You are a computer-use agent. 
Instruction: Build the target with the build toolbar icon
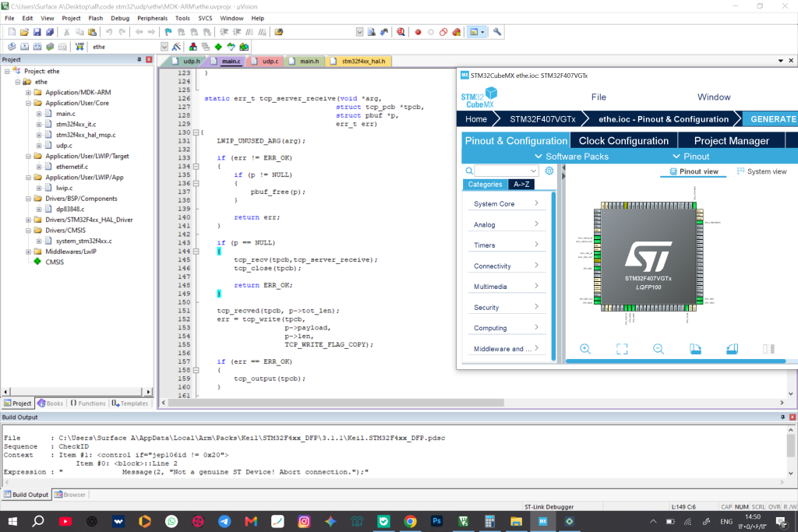click(x=24, y=47)
